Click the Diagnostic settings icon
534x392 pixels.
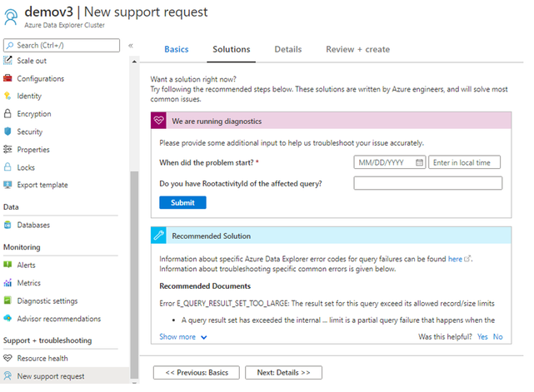click(7, 300)
